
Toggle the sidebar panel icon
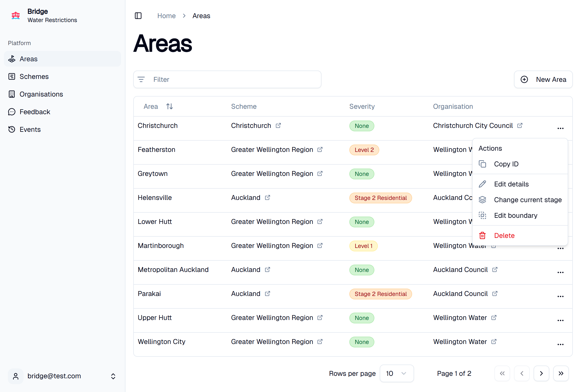(138, 16)
